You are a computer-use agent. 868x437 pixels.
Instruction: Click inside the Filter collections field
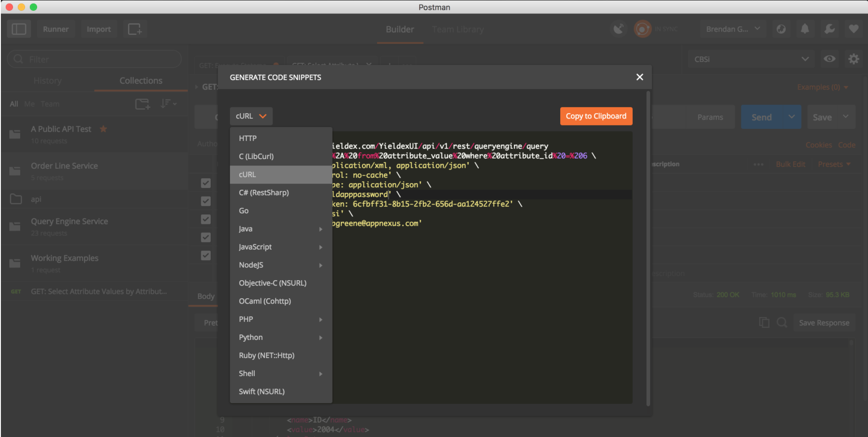click(x=94, y=59)
